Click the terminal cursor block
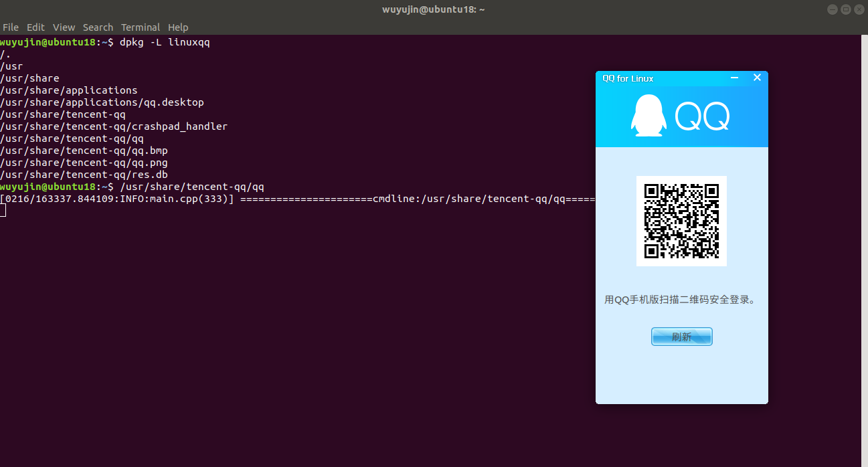868x467 pixels. pyautogui.click(x=3, y=211)
